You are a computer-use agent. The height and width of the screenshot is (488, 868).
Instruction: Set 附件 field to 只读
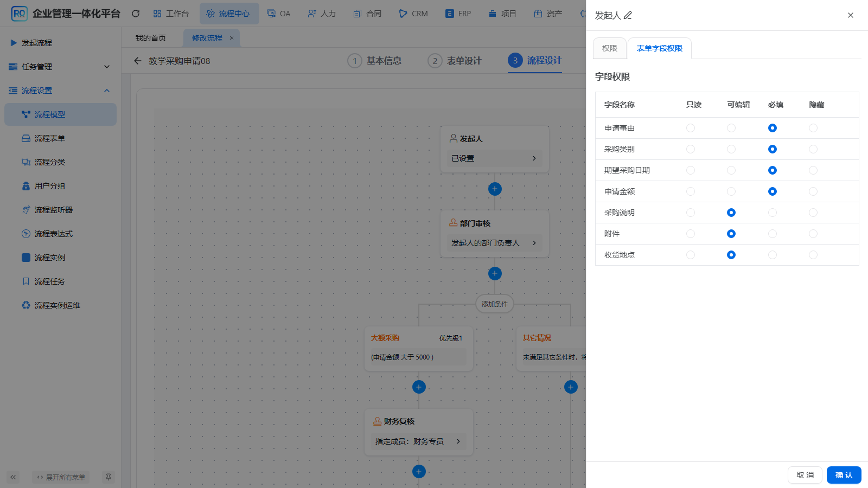(691, 234)
